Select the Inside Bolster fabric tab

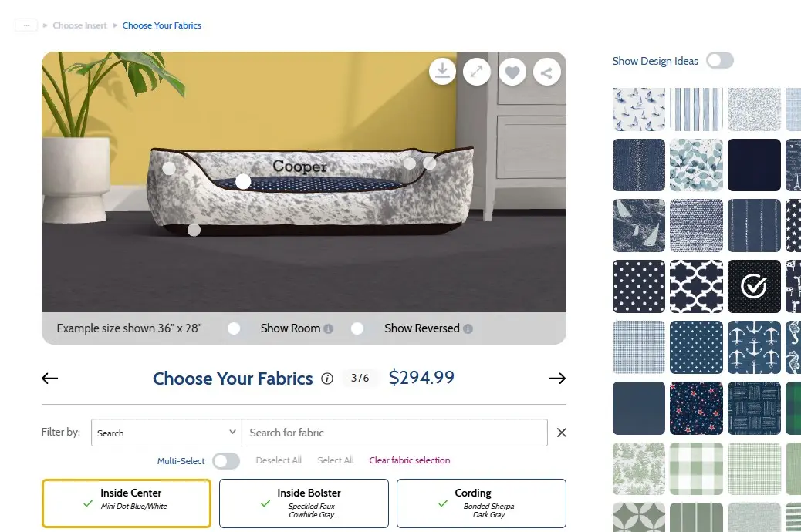coord(304,503)
